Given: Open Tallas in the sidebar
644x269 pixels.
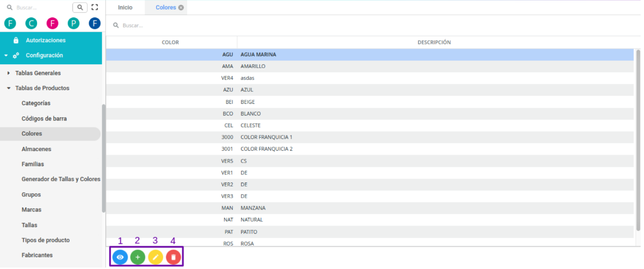Looking at the screenshot, I should [29, 225].
